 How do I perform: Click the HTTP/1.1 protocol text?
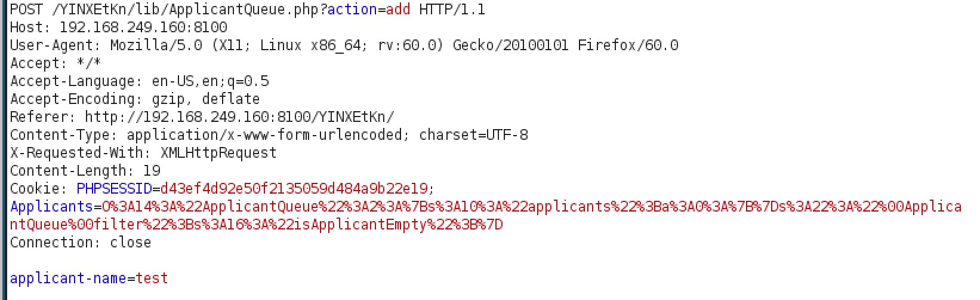pyautogui.click(x=452, y=10)
